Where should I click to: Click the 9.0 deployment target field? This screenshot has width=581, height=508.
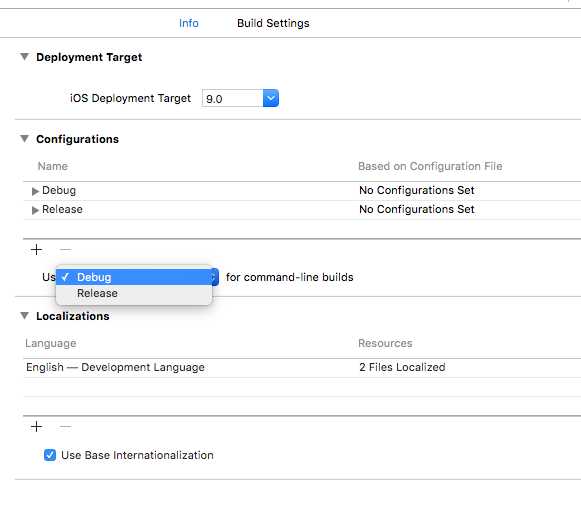tap(233, 99)
